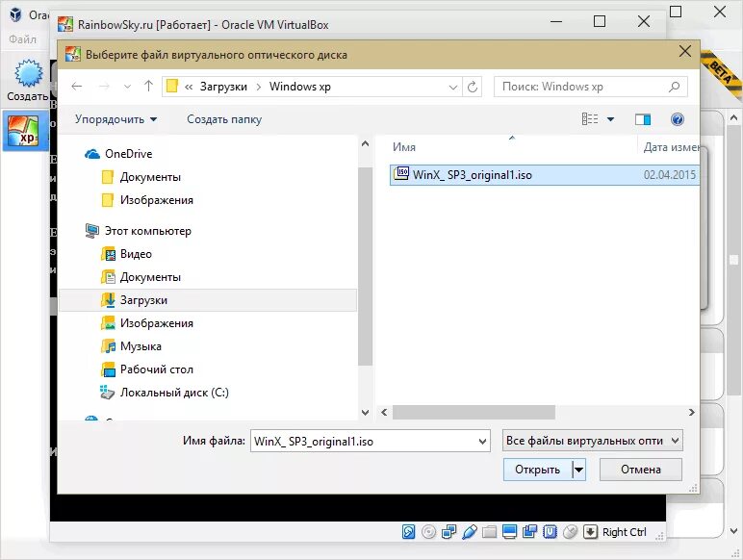The image size is (743, 560).
Task: Open the recent locations chevron next to forward arrow
Action: [x=127, y=87]
